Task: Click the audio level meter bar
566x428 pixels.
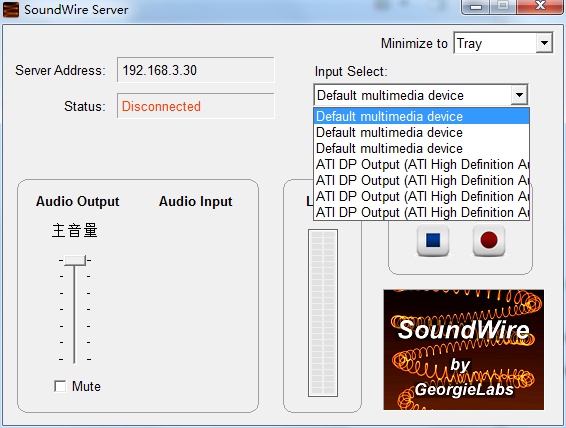Action: click(323, 313)
